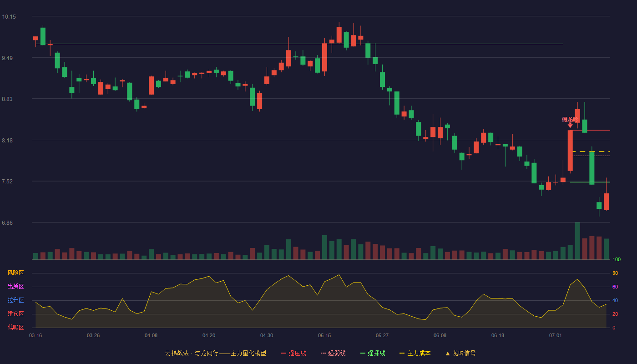The width and height of the screenshot is (637, 364).
Task: Click the 60 indicator axis label
Action: 615,287
